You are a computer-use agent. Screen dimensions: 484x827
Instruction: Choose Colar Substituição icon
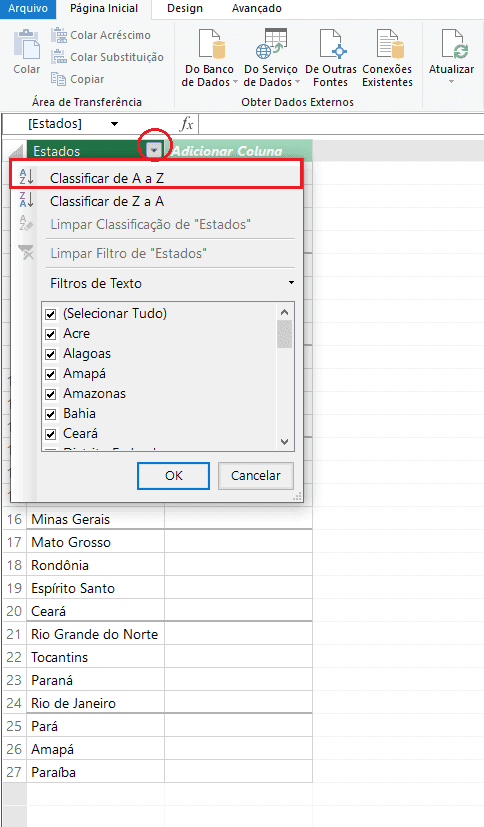tap(59, 57)
